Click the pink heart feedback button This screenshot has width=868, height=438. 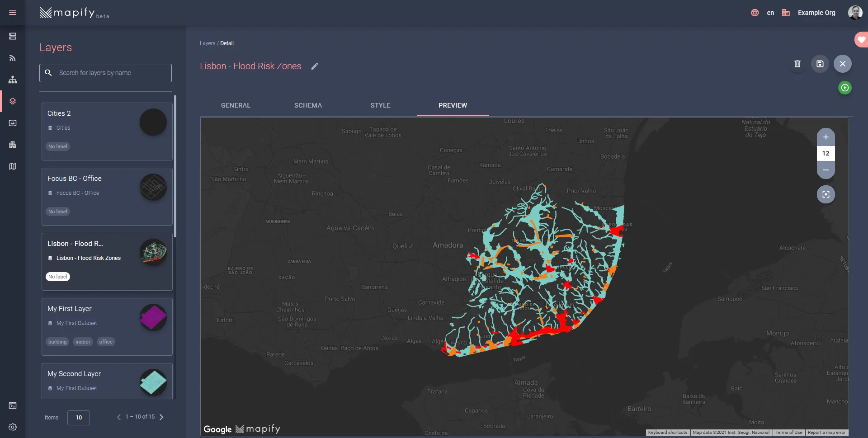(x=861, y=40)
